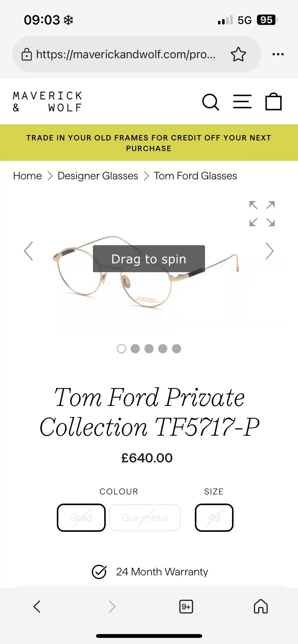Image resolution: width=298 pixels, height=644 pixels.
Task: Tap the trade-in frames banner
Action: pos(149,143)
